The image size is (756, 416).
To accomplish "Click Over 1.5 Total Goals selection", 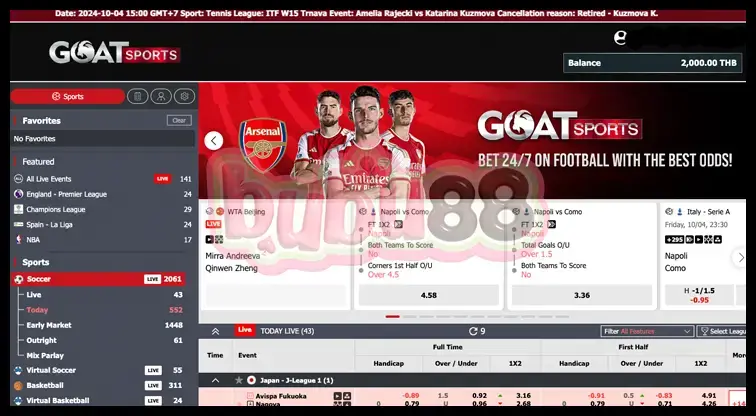I will pos(537,255).
